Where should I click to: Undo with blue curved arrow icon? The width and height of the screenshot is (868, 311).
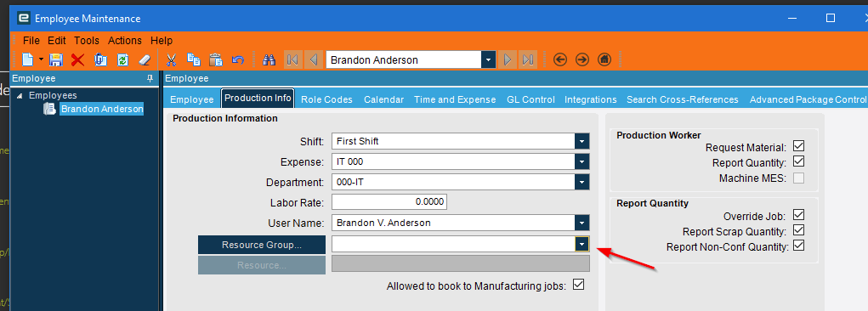(x=237, y=59)
